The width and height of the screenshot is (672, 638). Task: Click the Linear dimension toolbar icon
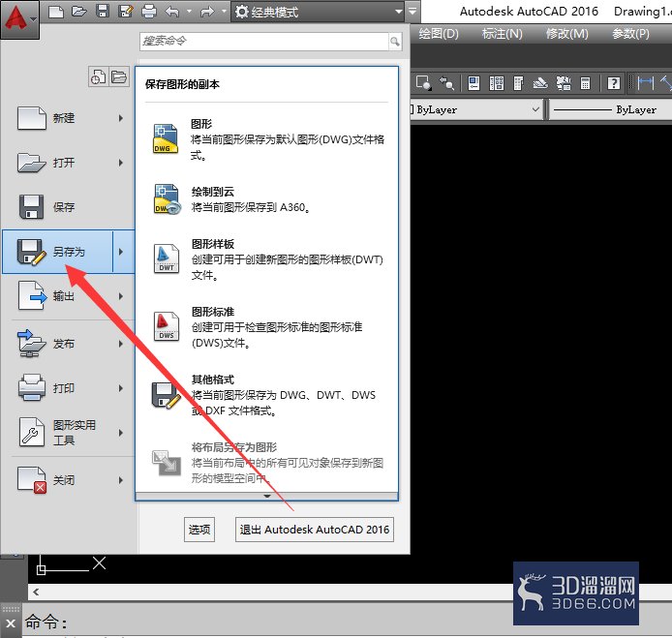646,82
